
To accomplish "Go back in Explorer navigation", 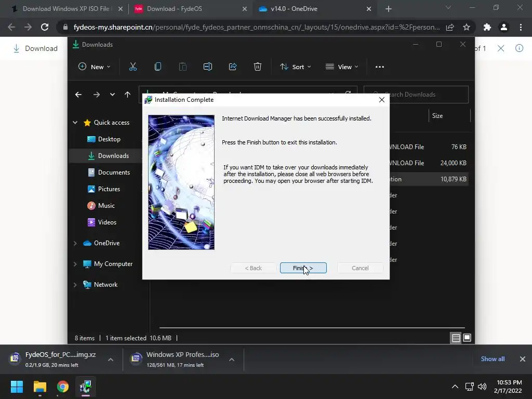I will coord(78,95).
